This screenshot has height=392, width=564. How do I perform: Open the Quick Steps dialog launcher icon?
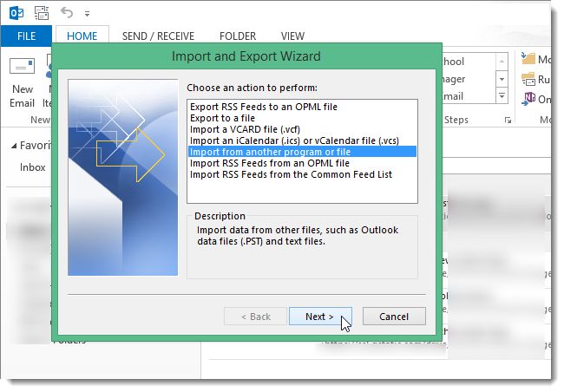tap(508, 121)
